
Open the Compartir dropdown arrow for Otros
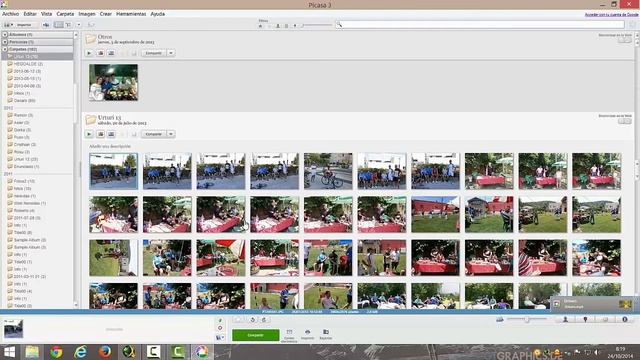(x=171, y=53)
